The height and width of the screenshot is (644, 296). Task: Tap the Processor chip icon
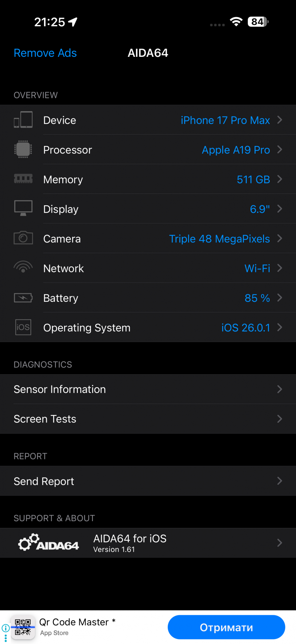[23, 149]
